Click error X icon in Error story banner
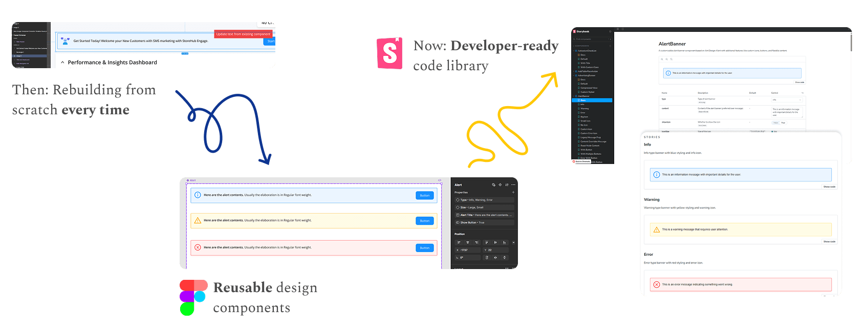This screenshot has width=868, height=328. 657,284
